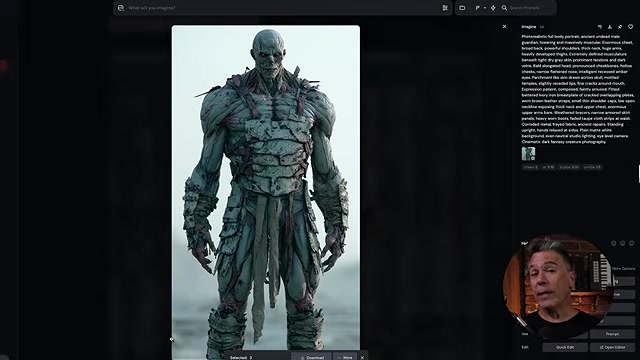640x360 pixels.
Task: Click the search magnifier icon
Action: pos(504,8)
